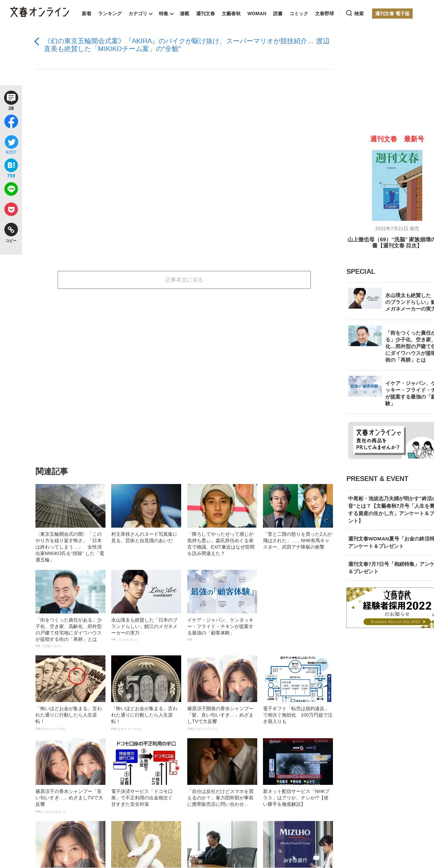Share the article on Facebook
Image resolution: width=434 pixels, height=868 pixels.
11,121
